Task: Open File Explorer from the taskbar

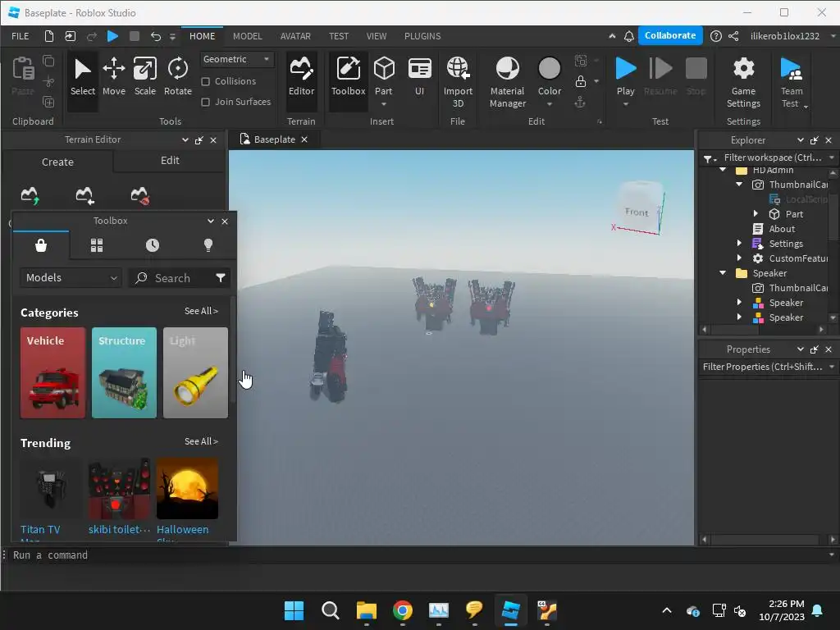Action: [367, 610]
